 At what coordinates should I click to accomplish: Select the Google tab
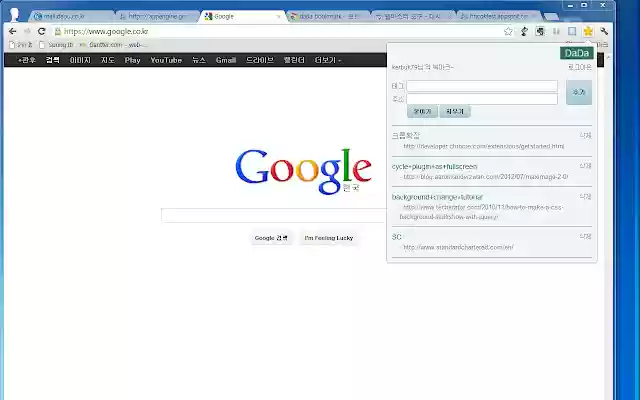point(242,17)
